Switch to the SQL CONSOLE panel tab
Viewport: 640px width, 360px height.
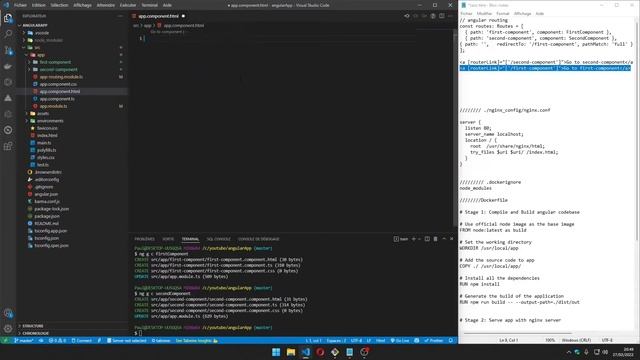pos(218,239)
